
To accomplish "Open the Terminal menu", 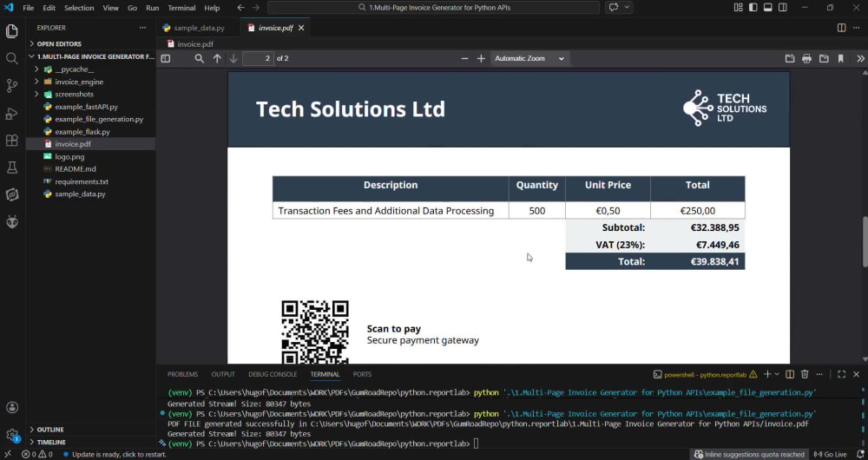I will (x=181, y=8).
